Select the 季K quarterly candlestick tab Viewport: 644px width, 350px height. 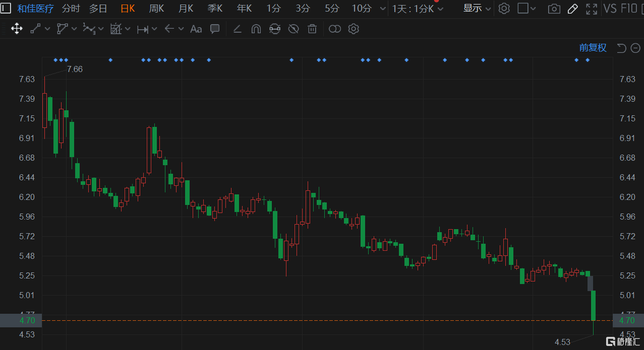pyautogui.click(x=215, y=9)
